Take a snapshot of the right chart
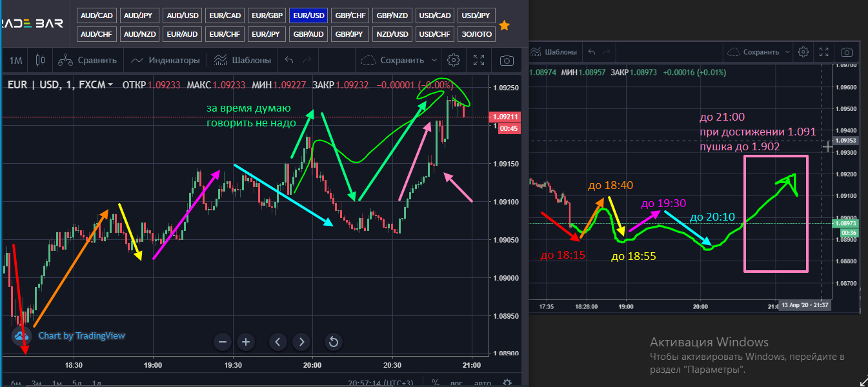 click(847, 52)
